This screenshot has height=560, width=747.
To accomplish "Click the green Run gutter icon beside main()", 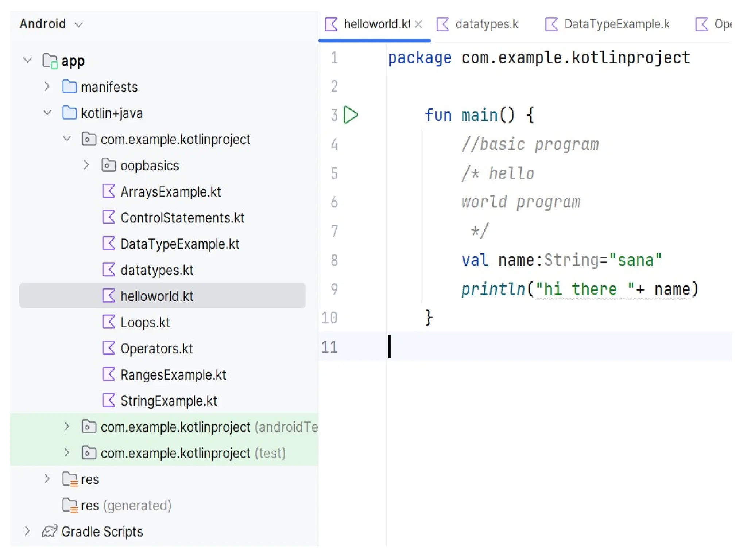I will click(351, 115).
